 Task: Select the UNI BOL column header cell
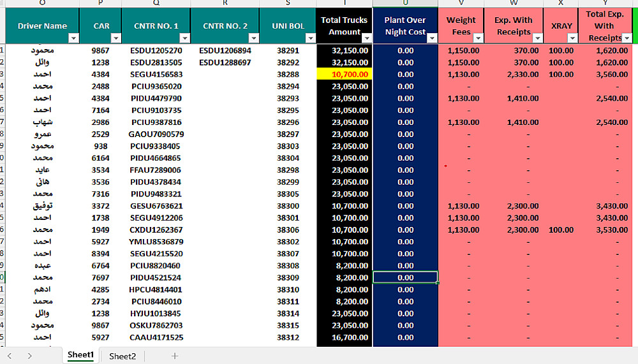coord(288,25)
